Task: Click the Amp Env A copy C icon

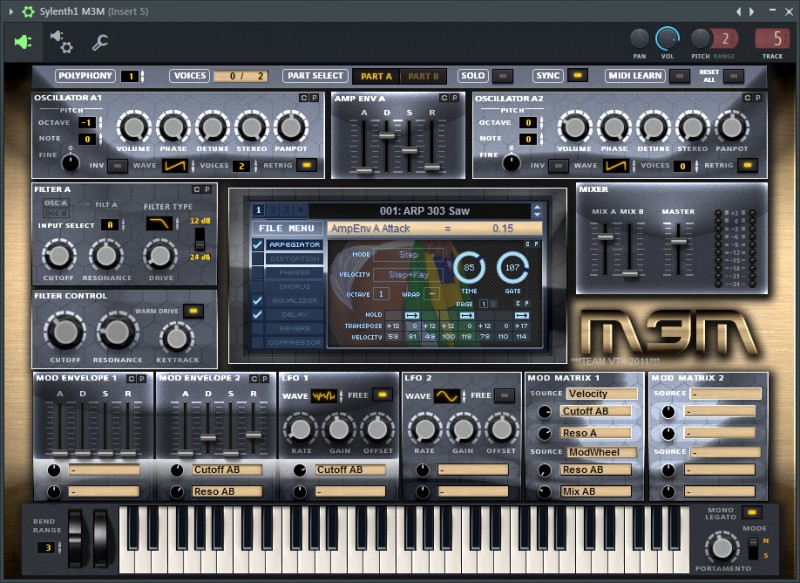Action: [x=444, y=98]
